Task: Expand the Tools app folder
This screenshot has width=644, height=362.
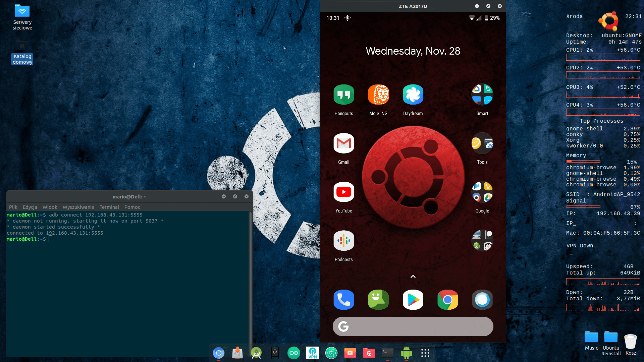Action: pyautogui.click(x=482, y=143)
